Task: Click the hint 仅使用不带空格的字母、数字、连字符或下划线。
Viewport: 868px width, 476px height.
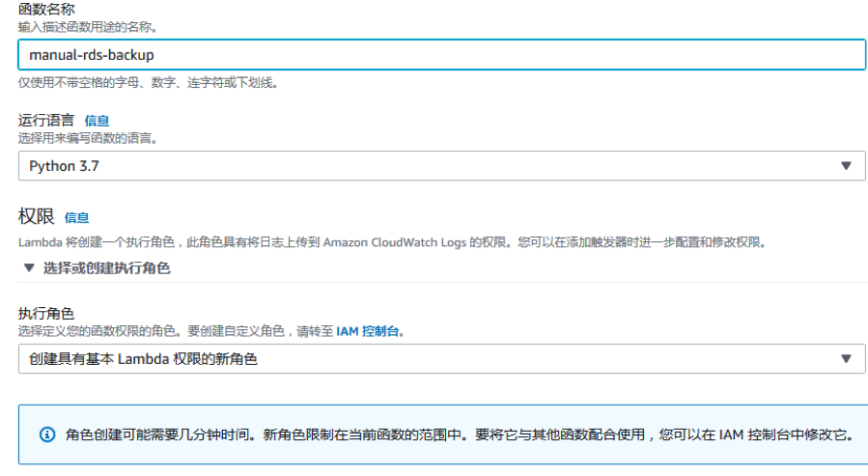Action: (149, 83)
